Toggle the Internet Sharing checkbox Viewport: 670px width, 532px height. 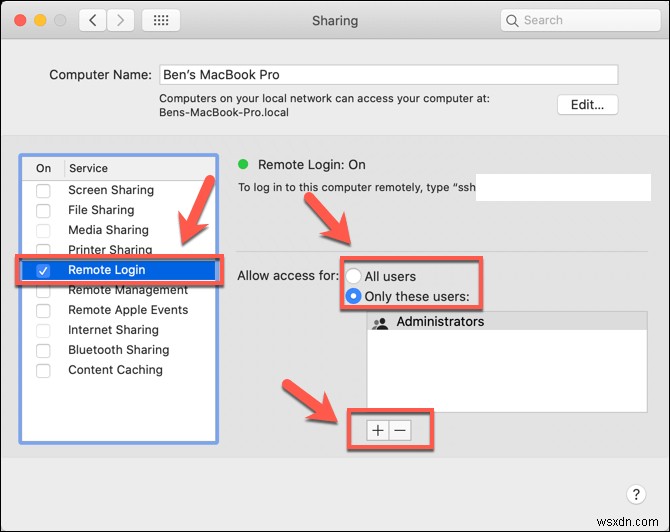(43, 331)
